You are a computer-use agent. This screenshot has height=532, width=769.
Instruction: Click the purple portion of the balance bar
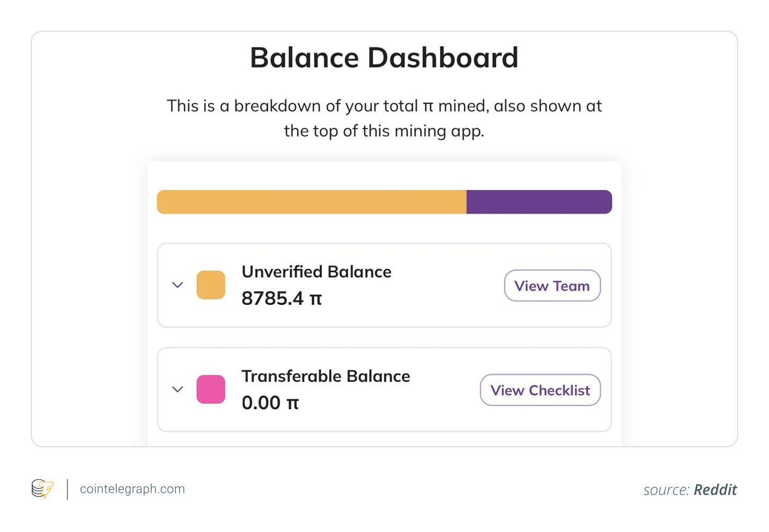[538, 201]
